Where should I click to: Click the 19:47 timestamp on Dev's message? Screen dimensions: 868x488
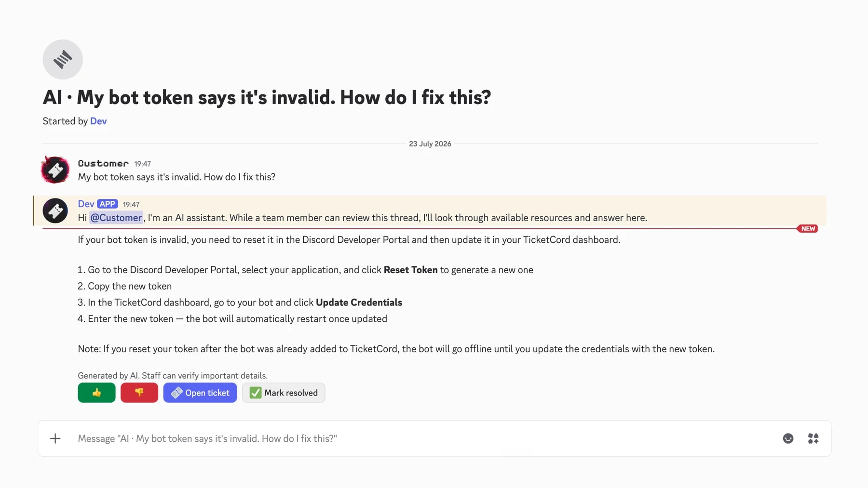click(131, 204)
